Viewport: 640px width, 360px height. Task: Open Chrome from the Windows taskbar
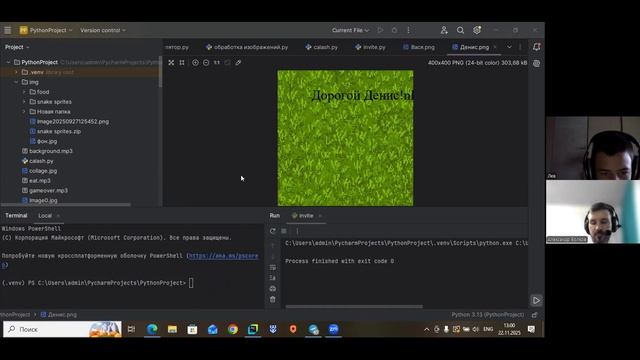tap(233, 329)
